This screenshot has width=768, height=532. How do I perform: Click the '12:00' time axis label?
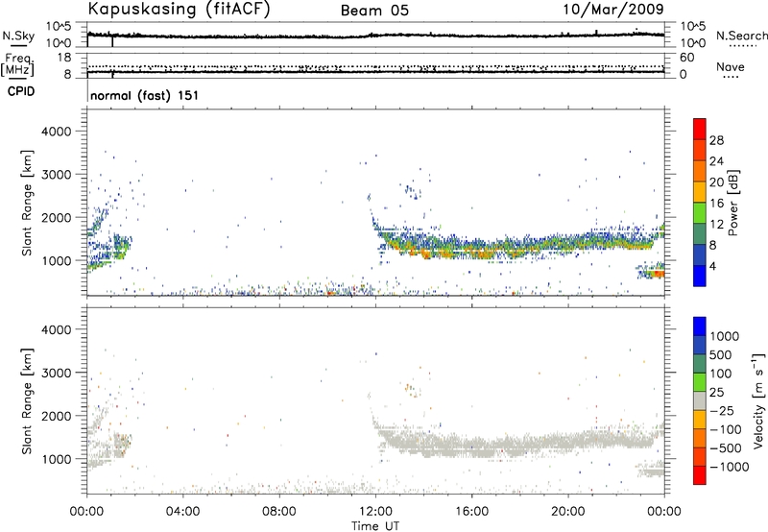(375, 512)
